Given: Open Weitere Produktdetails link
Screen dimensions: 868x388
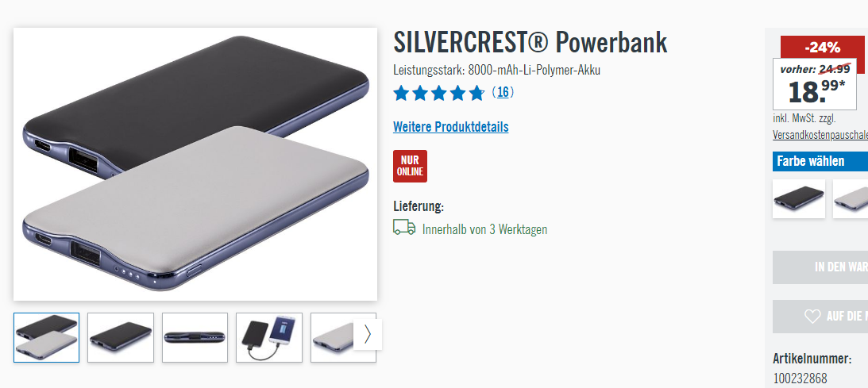Looking at the screenshot, I should pos(450,127).
